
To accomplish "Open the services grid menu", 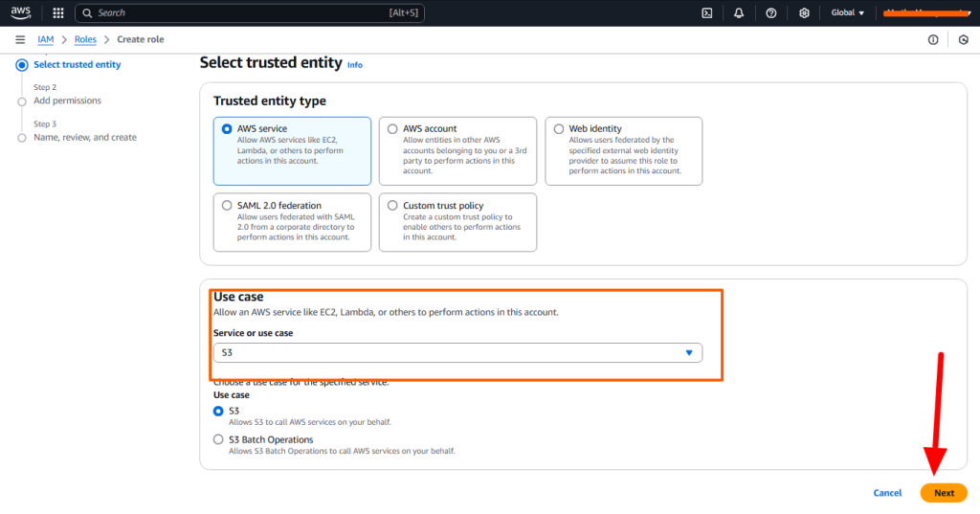I will tap(58, 12).
